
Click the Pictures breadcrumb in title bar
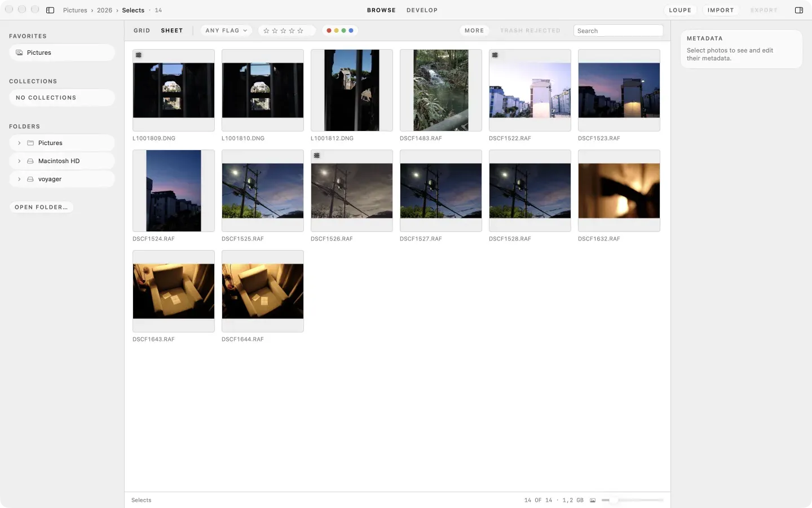[75, 10]
